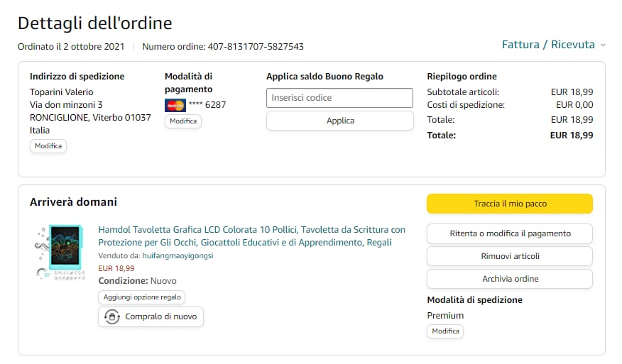Viewport: 622px width, 364px height.
Task: Archive the order with Archivia ordine
Action: [x=509, y=279]
